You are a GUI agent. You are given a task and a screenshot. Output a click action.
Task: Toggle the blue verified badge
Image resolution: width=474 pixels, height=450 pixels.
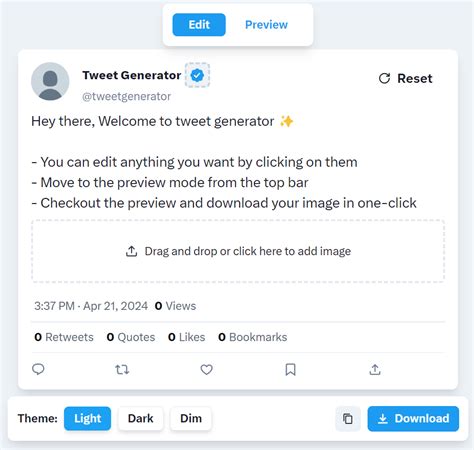(x=197, y=75)
